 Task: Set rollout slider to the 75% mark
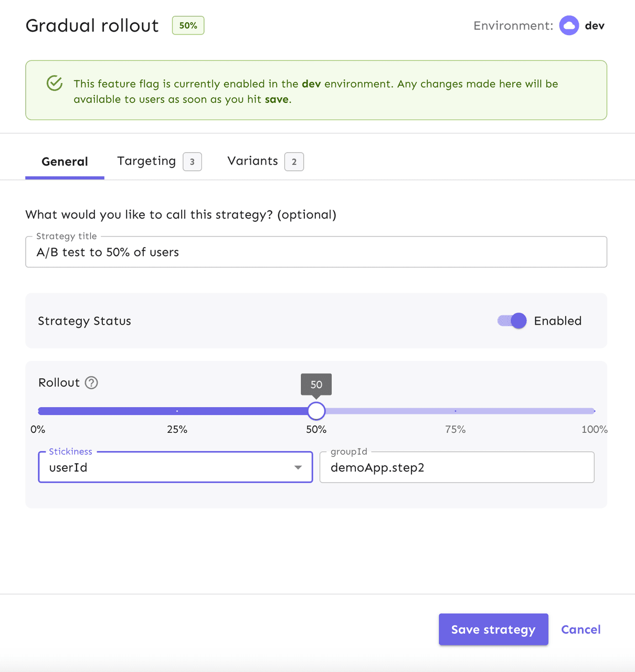456,411
